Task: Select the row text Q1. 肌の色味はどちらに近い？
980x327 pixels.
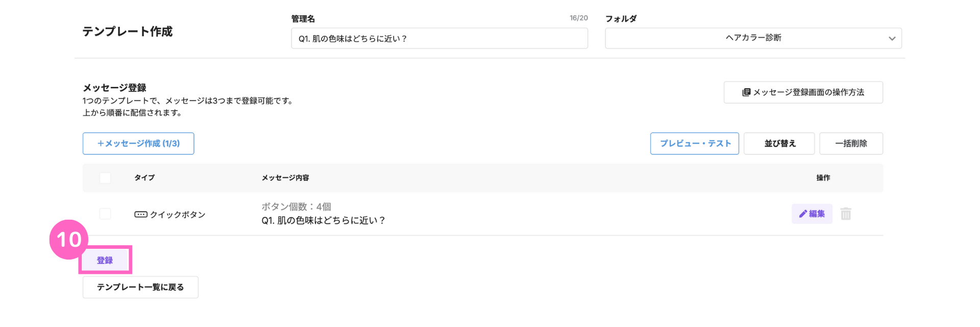Action: click(324, 220)
